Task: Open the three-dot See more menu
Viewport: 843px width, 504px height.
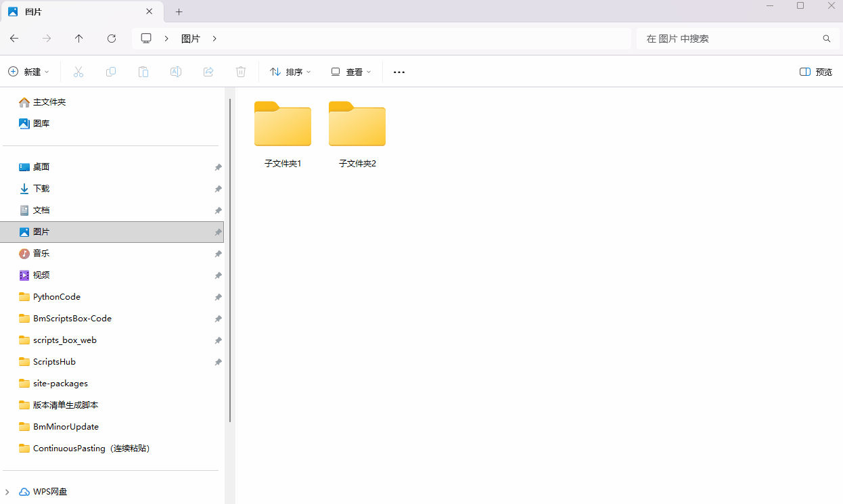Action: point(399,72)
